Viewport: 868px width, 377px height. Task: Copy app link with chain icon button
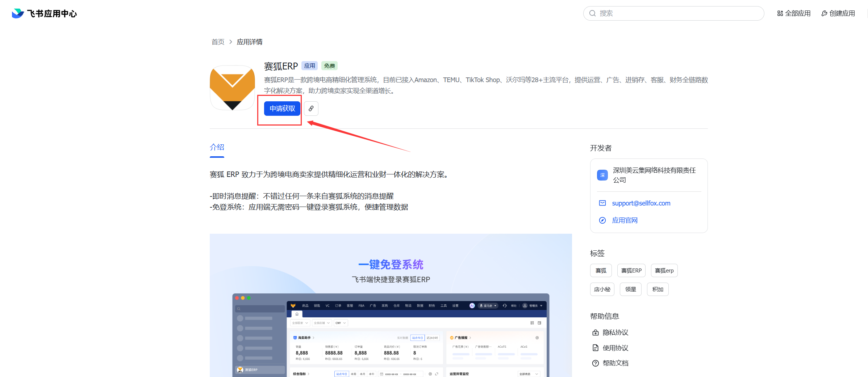[x=311, y=109]
